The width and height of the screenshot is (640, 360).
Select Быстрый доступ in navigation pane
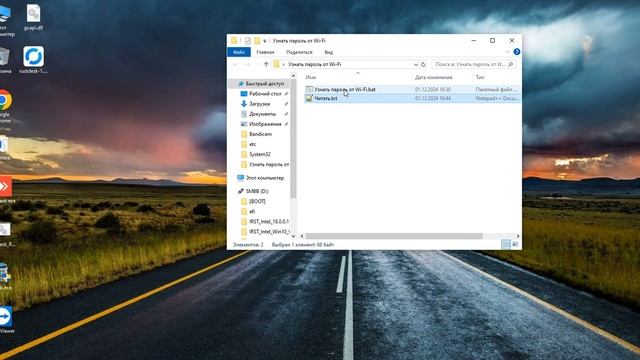click(x=264, y=84)
